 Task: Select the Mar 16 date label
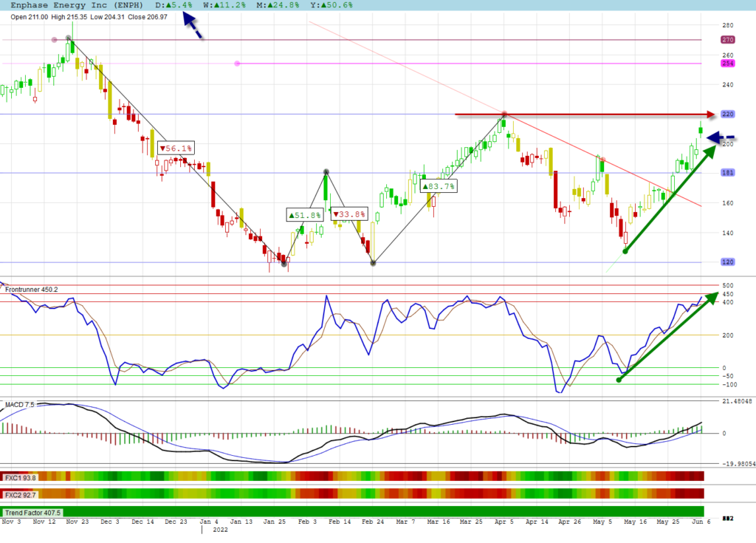439,522
